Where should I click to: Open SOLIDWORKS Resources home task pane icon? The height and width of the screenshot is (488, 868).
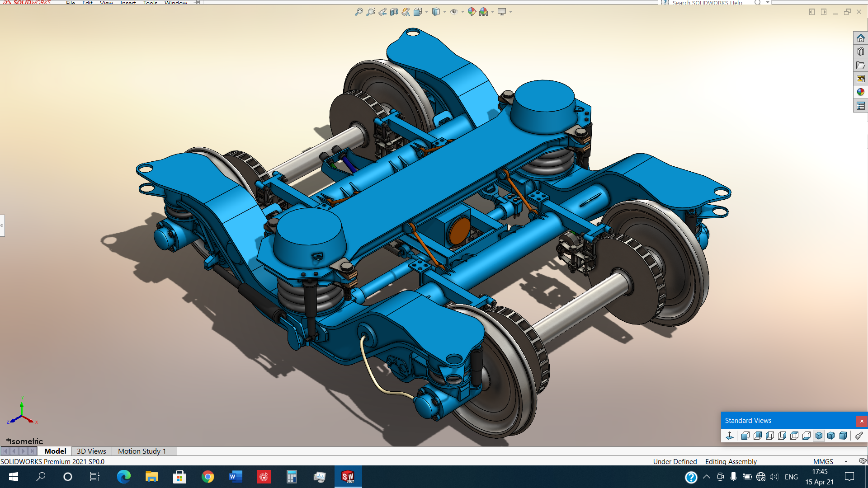[x=860, y=38]
